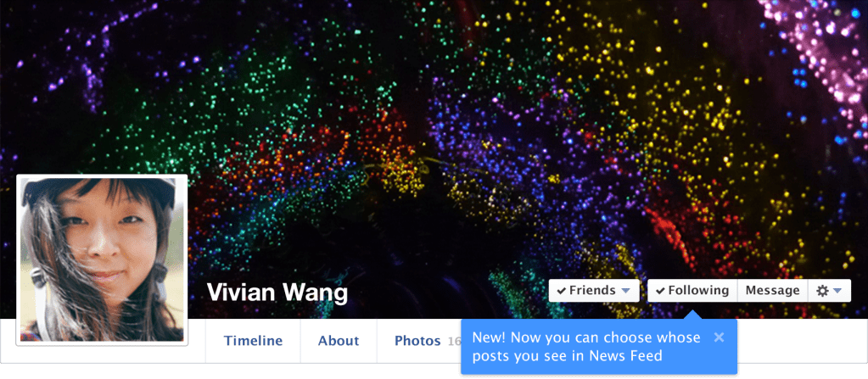Open the gear settings icon

[823, 291]
